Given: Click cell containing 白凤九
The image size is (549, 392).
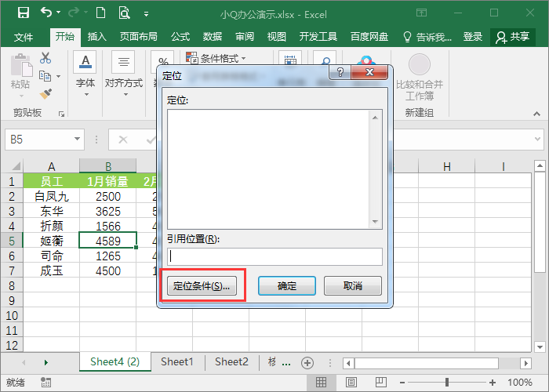Looking at the screenshot, I should 52,196.
